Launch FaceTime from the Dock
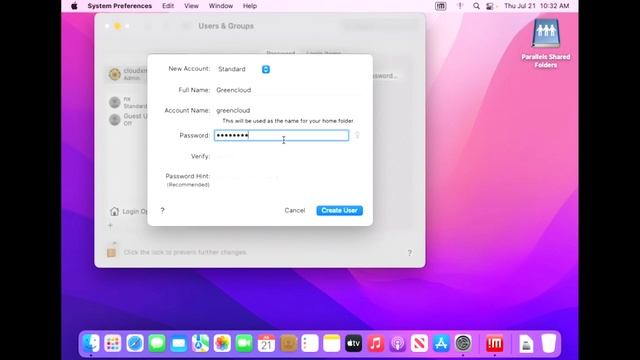 (x=244, y=343)
